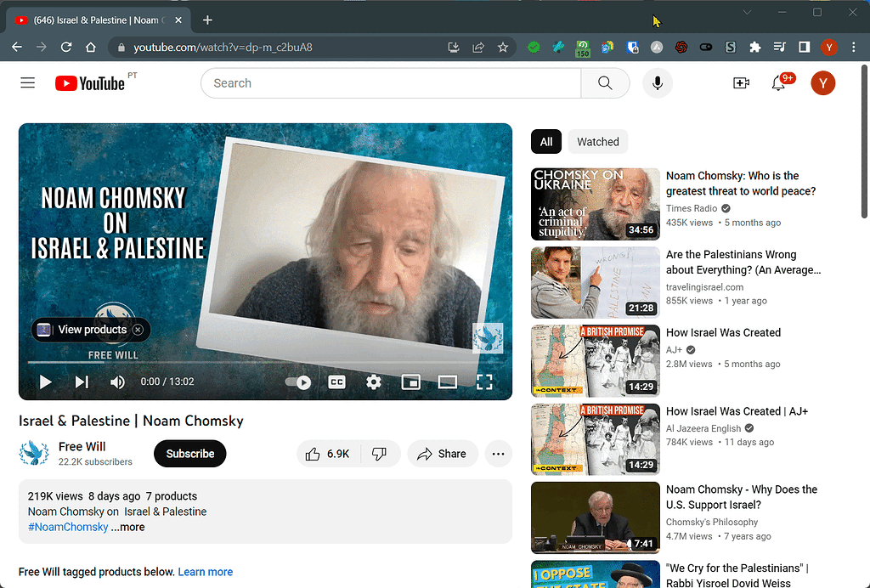The height and width of the screenshot is (588, 870).
Task: Select the All recommendations chip
Action: click(546, 141)
